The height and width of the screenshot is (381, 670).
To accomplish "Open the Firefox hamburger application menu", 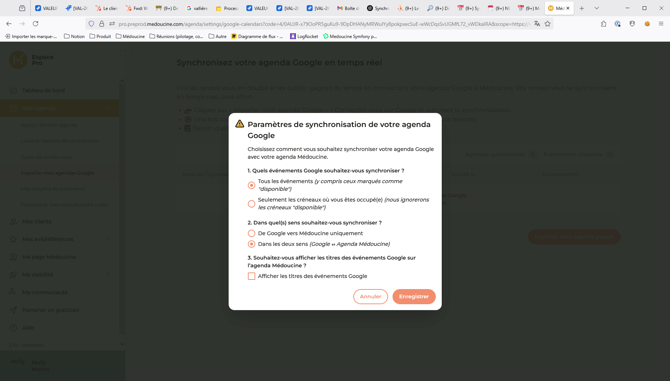I will coord(661,24).
